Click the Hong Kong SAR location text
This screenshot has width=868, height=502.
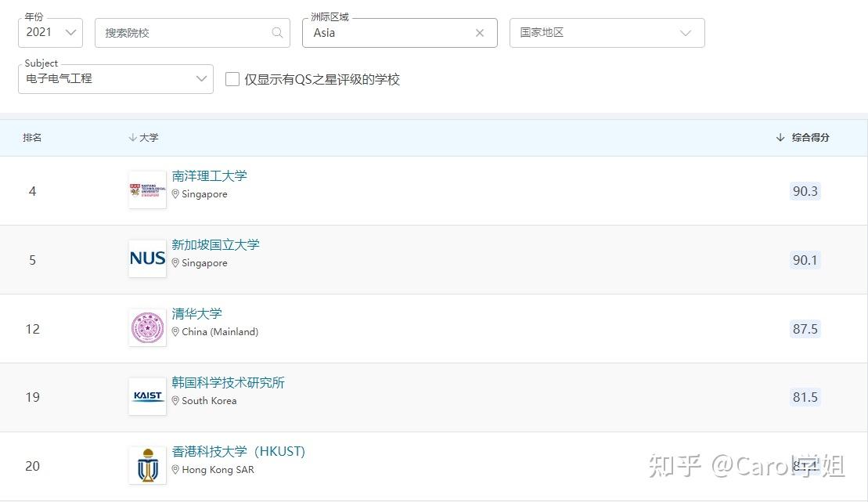[x=218, y=470]
